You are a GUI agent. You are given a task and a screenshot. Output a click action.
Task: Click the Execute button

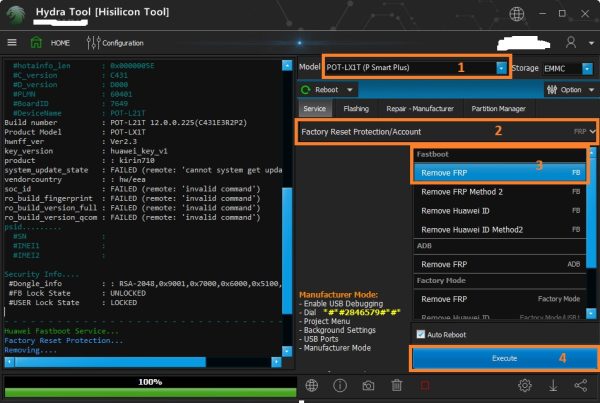click(504, 359)
